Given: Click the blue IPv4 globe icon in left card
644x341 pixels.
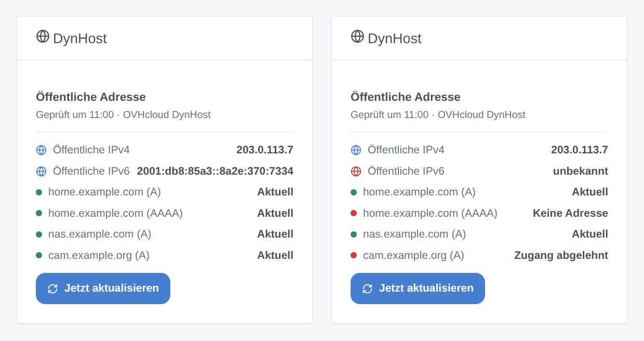Looking at the screenshot, I should pos(42,150).
